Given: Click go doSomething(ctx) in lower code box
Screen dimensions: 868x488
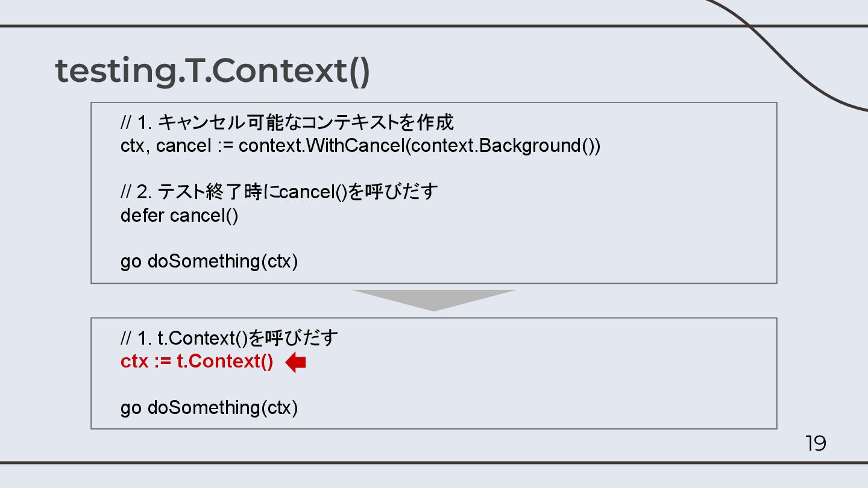Looking at the screenshot, I should click(209, 408).
